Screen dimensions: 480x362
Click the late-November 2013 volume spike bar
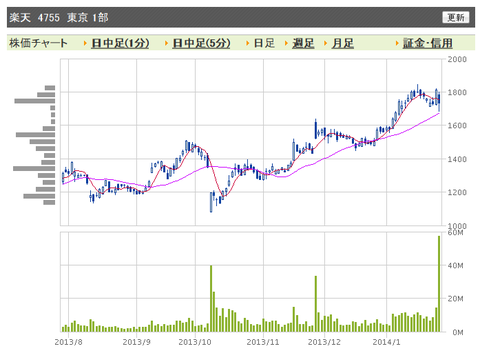[316, 304]
